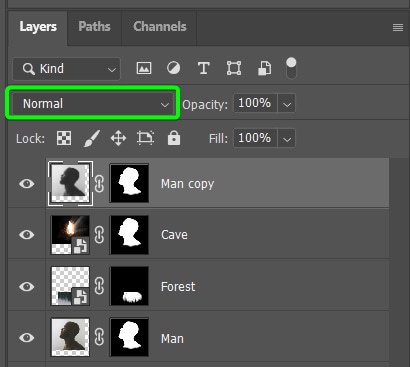Click the Forest layer name
This screenshot has height=367, width=410.
click(x=178, y=286)
